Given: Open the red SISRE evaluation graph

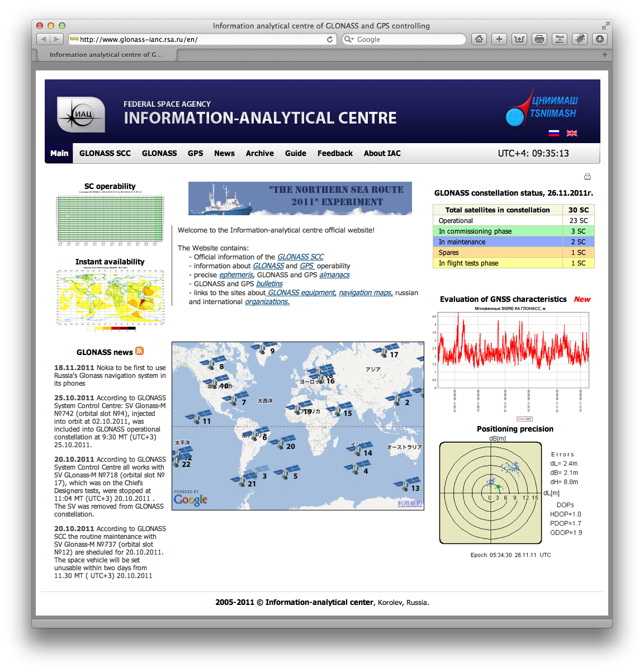Looking at the screenshot, I should click(512, 363).
